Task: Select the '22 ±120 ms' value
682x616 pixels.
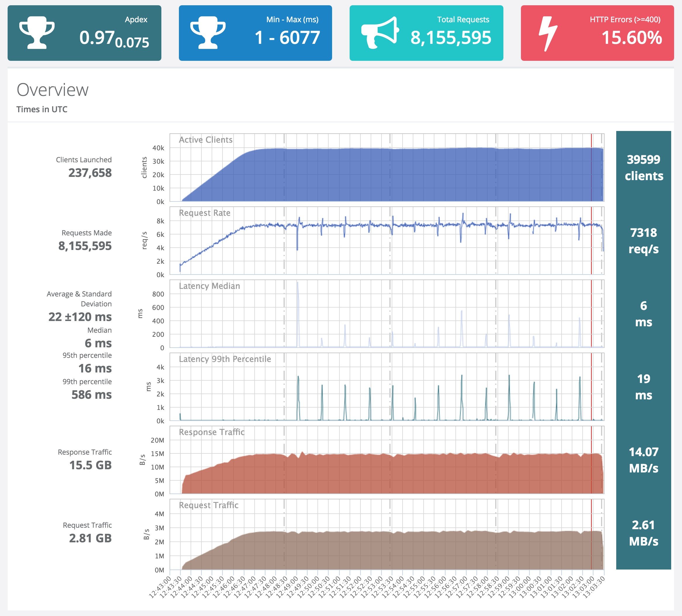Action: [x=80, y=317]
